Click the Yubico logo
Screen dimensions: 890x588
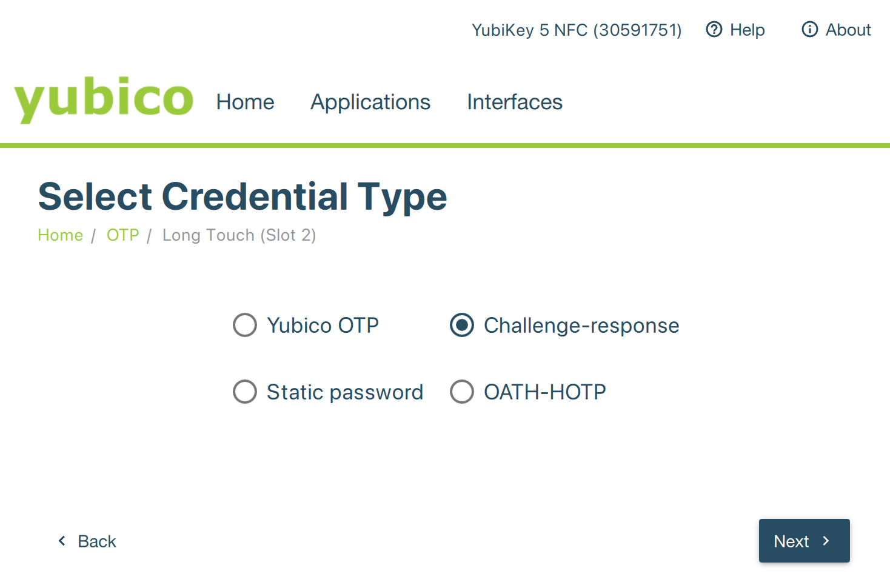click(x=104, y=99)
